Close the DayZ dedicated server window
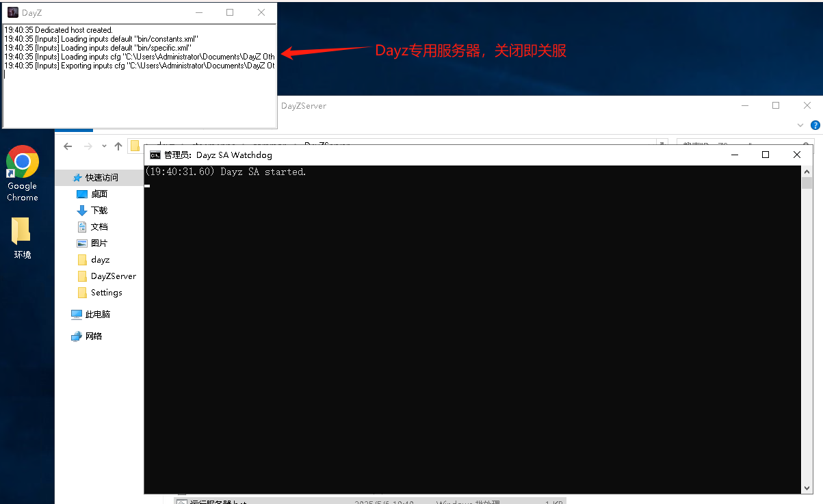Screen dimensions: 823x504 (x=261, y=12)
